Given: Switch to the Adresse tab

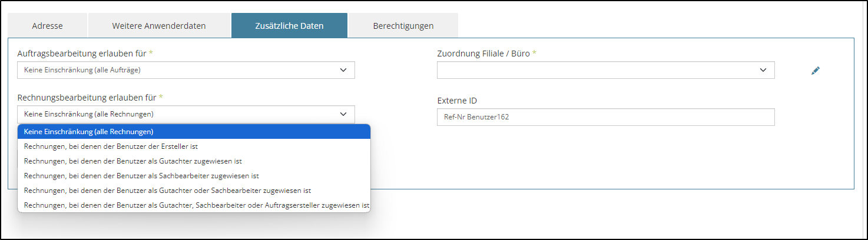Looking at the screenshot, I should (48, 26).
